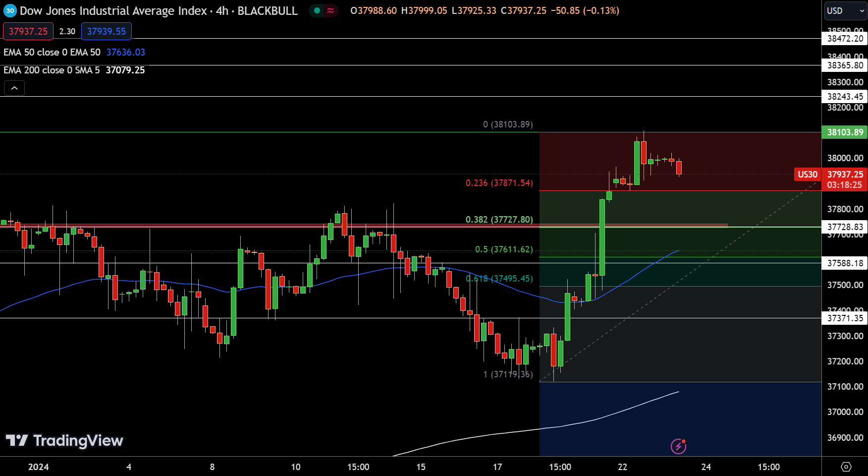Click the green 38103.89 price axis label
Screen dimensions: 868x476
pyautogui.click(x=845, y=132)
